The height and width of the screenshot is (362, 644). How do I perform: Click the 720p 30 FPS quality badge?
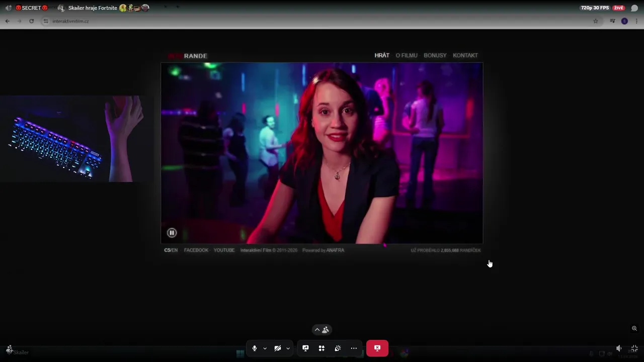click(x=595, y=8)
